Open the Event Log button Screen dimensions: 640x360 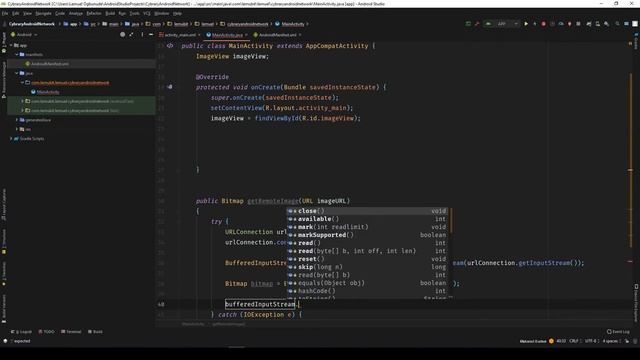point(618,332)
